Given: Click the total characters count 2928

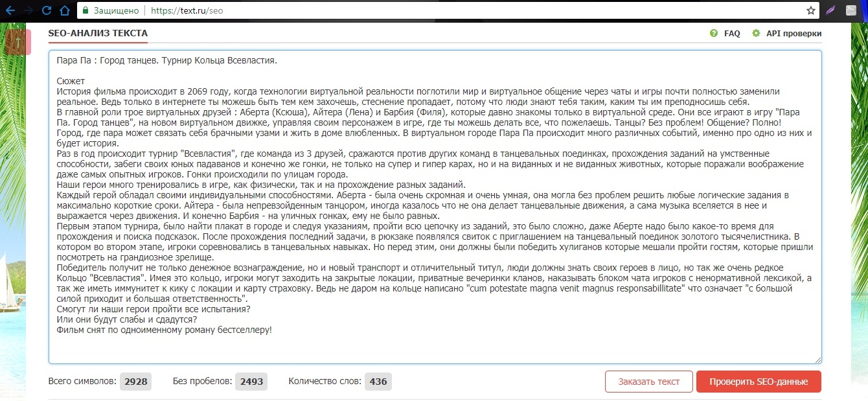Looking at the screenshot, I should tap(136, 382).
